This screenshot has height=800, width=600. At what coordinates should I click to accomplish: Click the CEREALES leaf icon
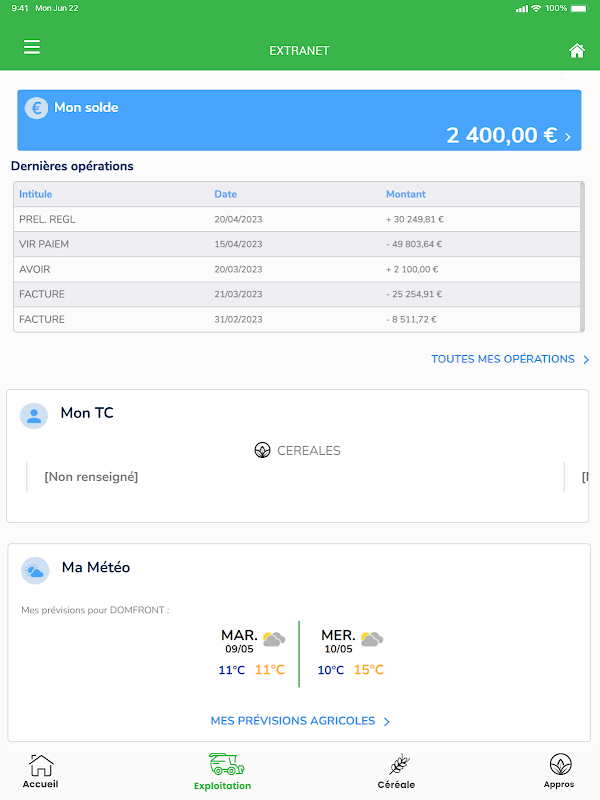point(262,450)
